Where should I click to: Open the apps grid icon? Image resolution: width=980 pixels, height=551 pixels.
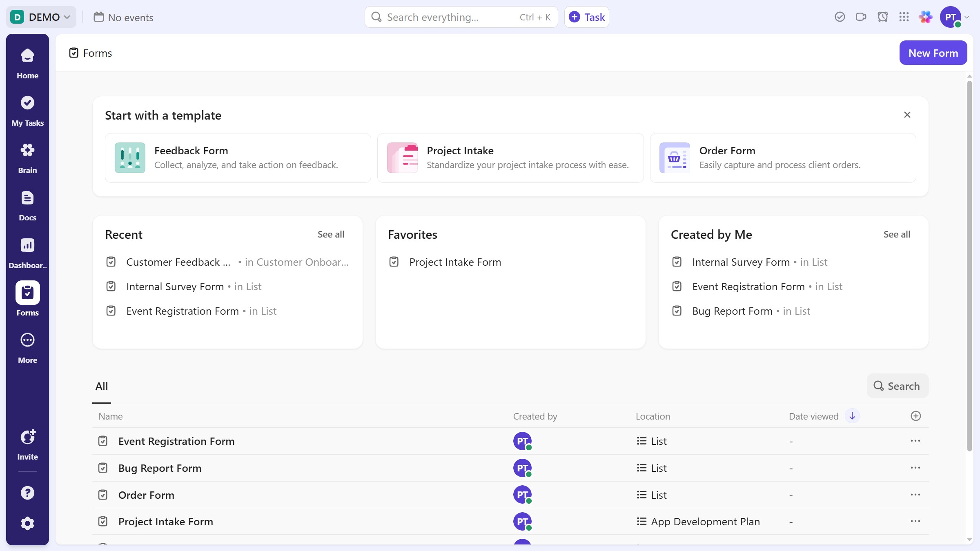(x=904, y=17)
